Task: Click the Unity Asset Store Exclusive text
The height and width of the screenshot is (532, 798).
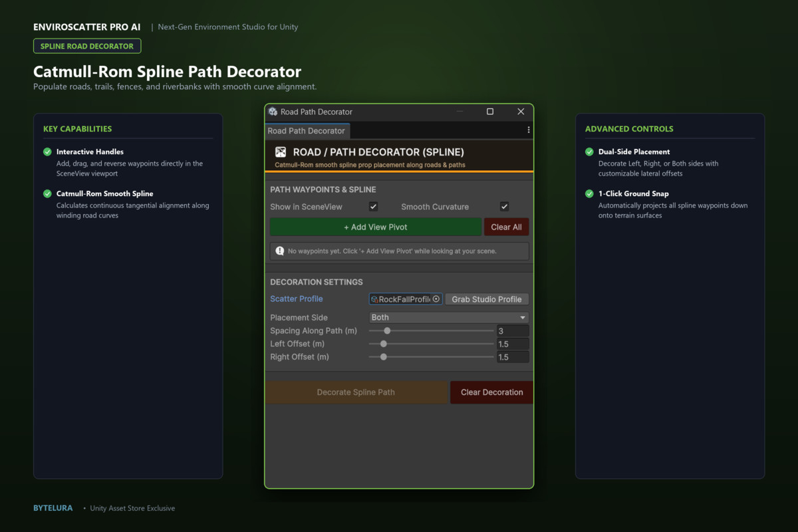Action: coord(132,508)
